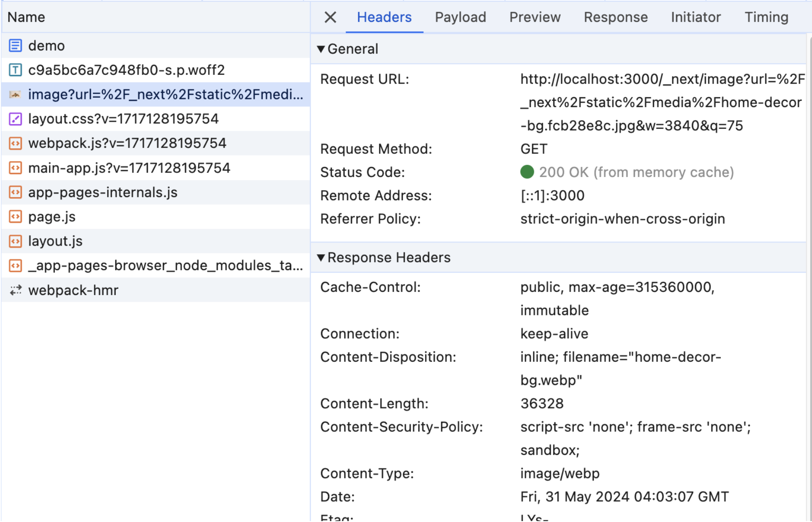This screenshot has height=522, width=812.
Task: Click the image thumbnail icon of selected request
Action: [x=15, y=94]
